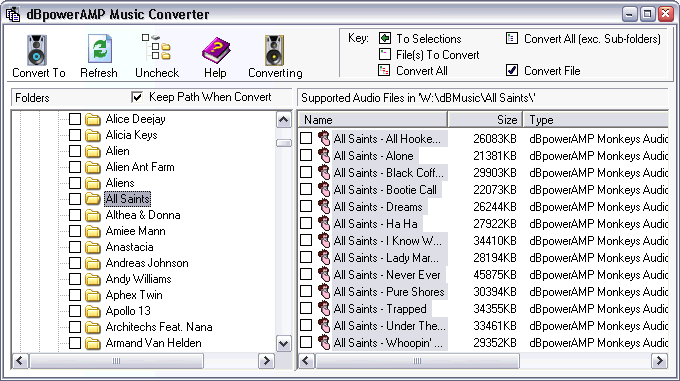Click the Convert All key icon
Viewport: 680px width, 381px height.
(x=384, y=70)
